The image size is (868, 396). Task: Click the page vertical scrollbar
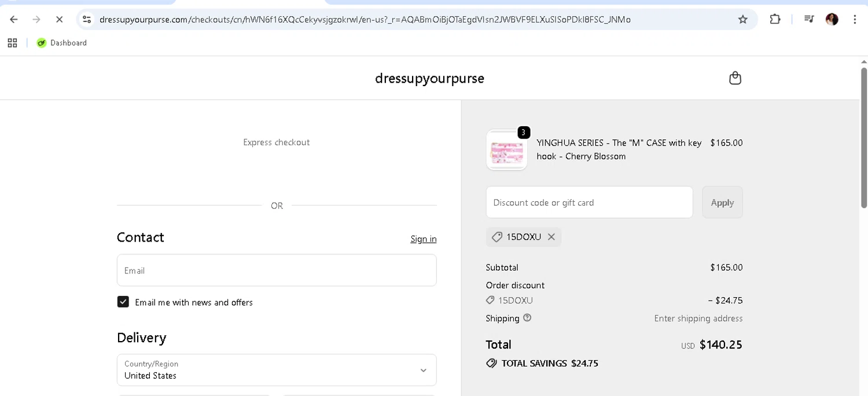(x=864, y=138)
